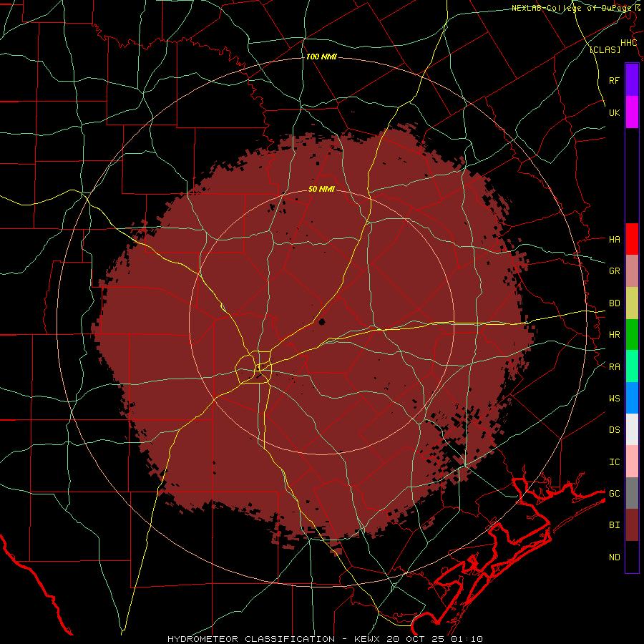Image resolution: width=644 pixels, height=644 pixels.
Task: Click the WS blue legend swatch
Action: point(632,398)
